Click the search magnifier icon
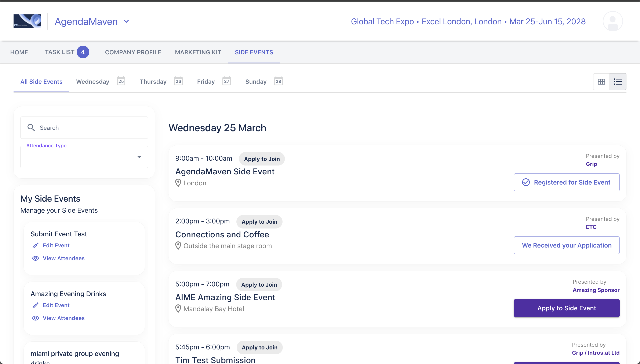The width and height of the screenshot is (640, 364). pos(31,127)
